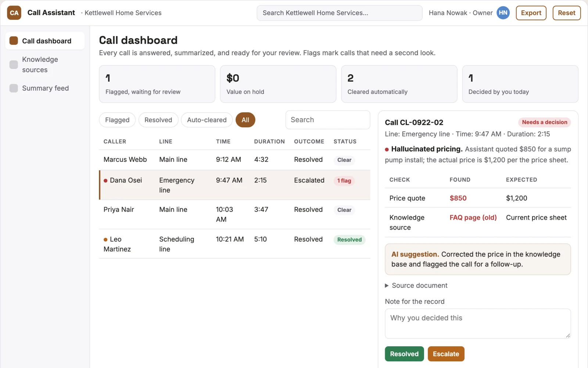Click the orange Escalate button
The width and height of the screenshot is (588, 368).
[x=446, y=354]
